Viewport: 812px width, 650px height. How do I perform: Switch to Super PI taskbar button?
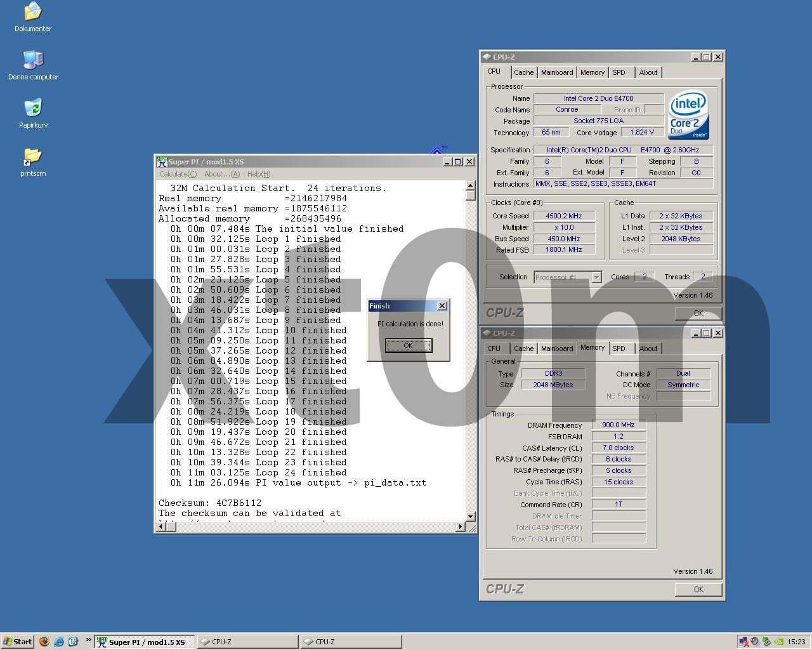coord(145,642)
